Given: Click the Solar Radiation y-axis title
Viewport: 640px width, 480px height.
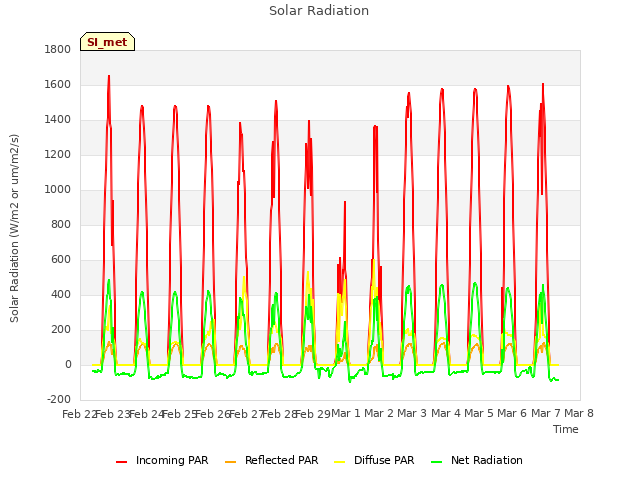Looking at the screenshot, I should (x=14, y=228).
